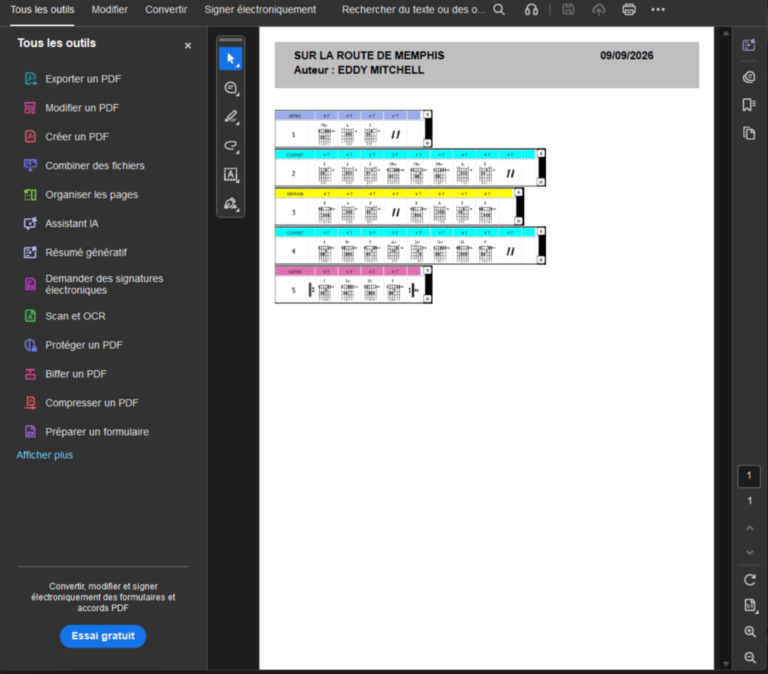Open the comments panel in right rail

(x=749, y=77)
